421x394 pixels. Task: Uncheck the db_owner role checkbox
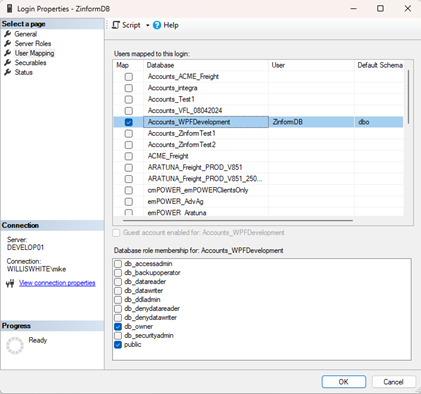[x=118, y=327]
